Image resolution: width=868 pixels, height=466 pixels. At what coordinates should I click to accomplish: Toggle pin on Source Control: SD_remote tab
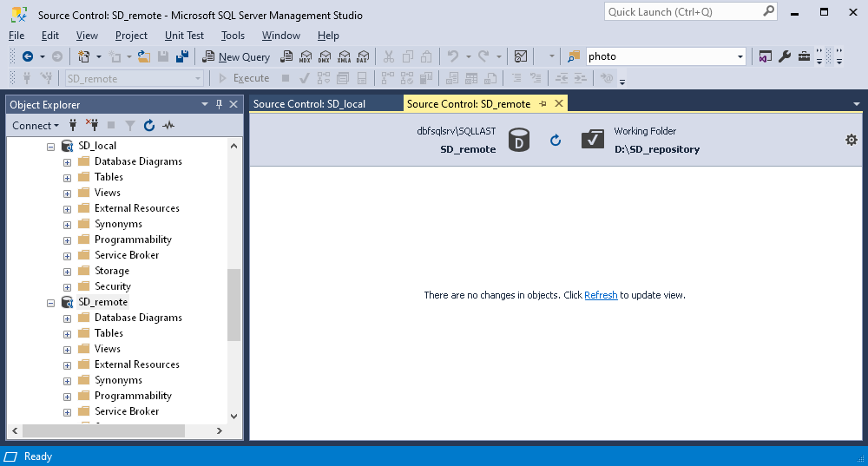[x=543, y=104]
